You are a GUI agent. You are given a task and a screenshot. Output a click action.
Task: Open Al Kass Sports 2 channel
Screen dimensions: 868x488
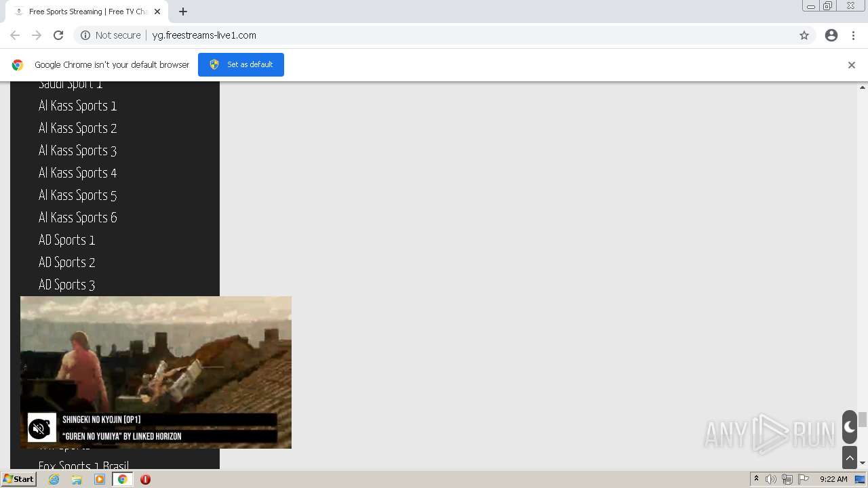pyautogui.click(x=78, y=128)
